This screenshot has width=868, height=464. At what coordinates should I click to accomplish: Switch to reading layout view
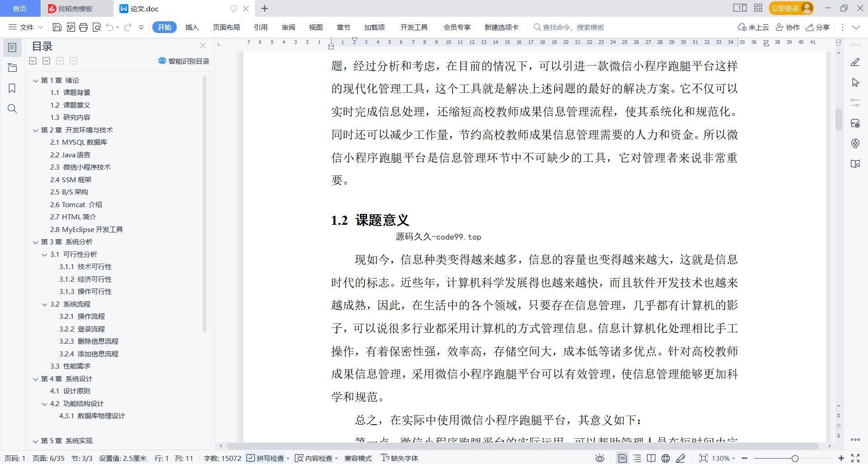[x=651, y=458]
